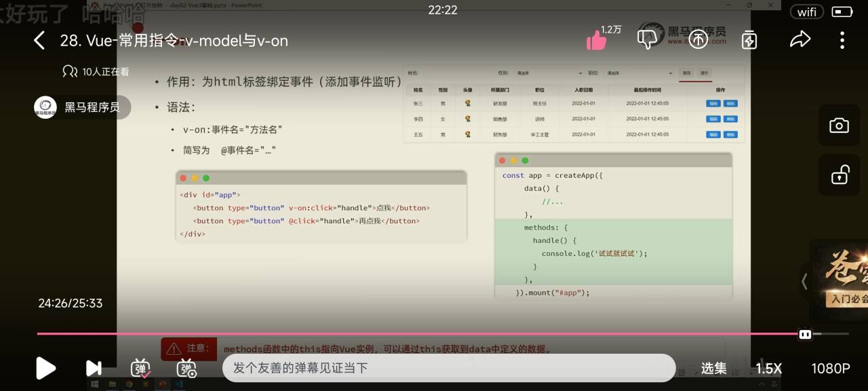Tap the 24:26/25:33 playback time label
The image size is (868, 391).
[71, 303]
